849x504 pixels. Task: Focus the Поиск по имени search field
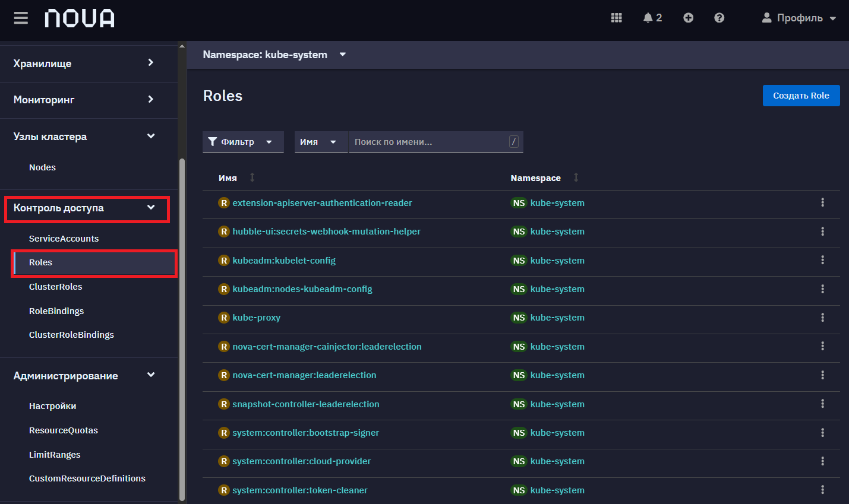[435, 142]
